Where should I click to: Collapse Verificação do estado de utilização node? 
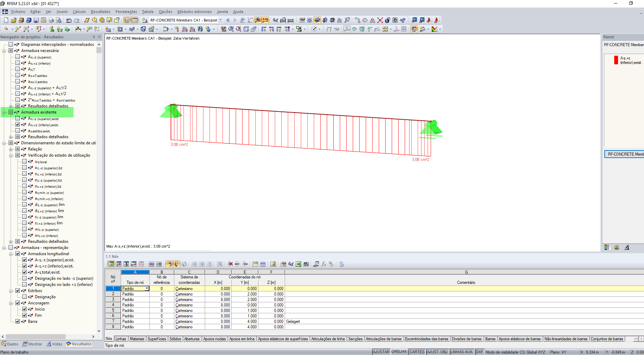click(x=11, y=155)
